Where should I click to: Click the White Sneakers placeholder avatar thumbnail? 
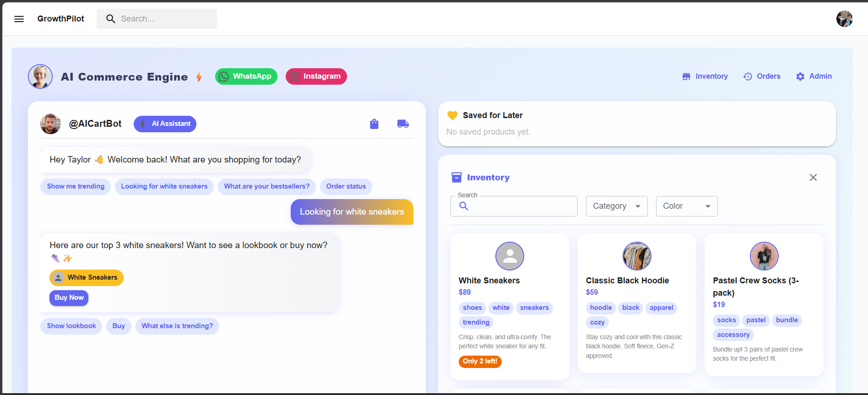coord(510,256)
